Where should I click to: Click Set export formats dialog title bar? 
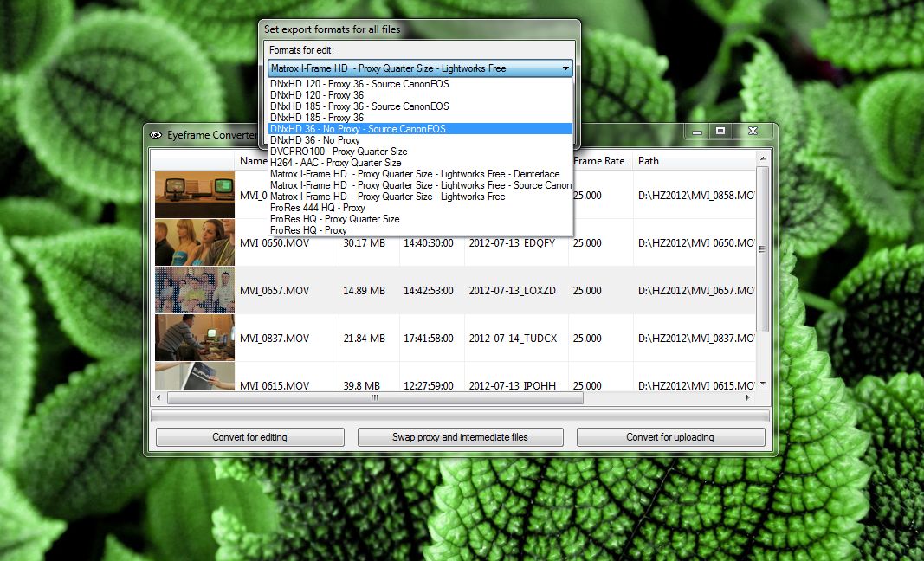click(x=420, y=29)
